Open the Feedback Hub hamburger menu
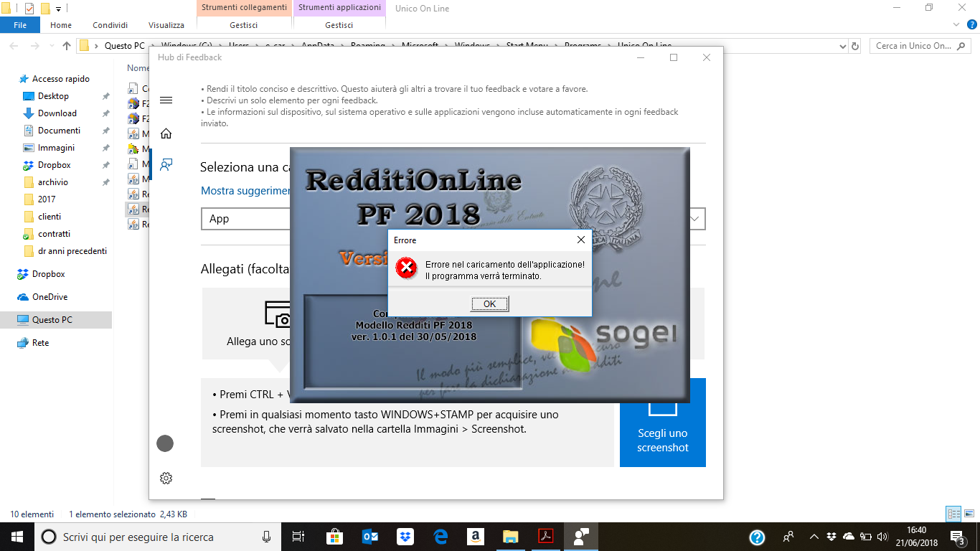This screenshot has height=551, width=980. 166,100
